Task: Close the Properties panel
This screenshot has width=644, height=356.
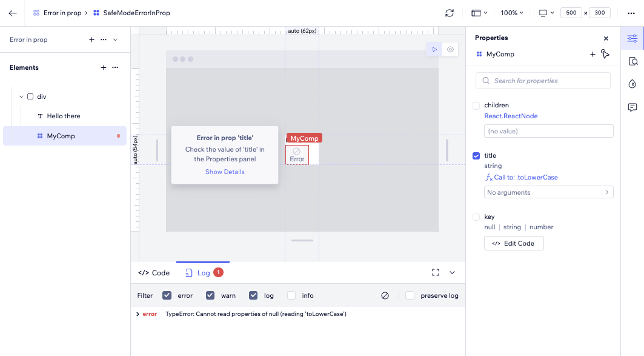Action: click(x=606, y=38)
